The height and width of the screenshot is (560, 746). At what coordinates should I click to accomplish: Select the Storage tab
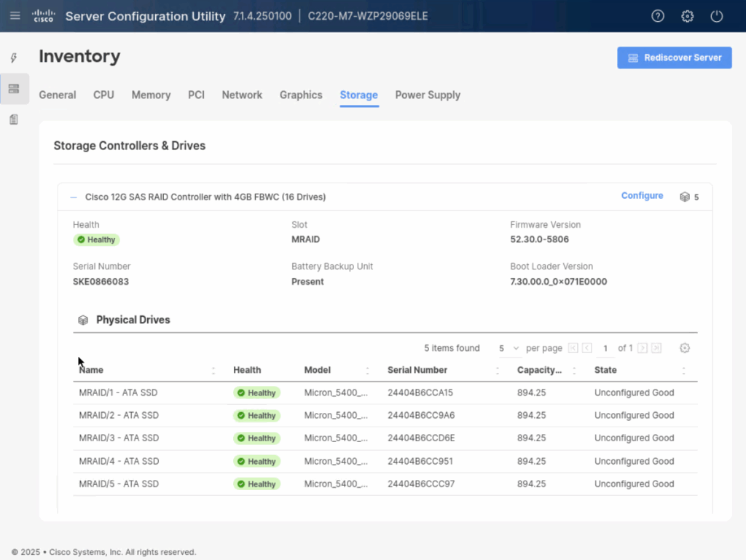click(358, 95)
